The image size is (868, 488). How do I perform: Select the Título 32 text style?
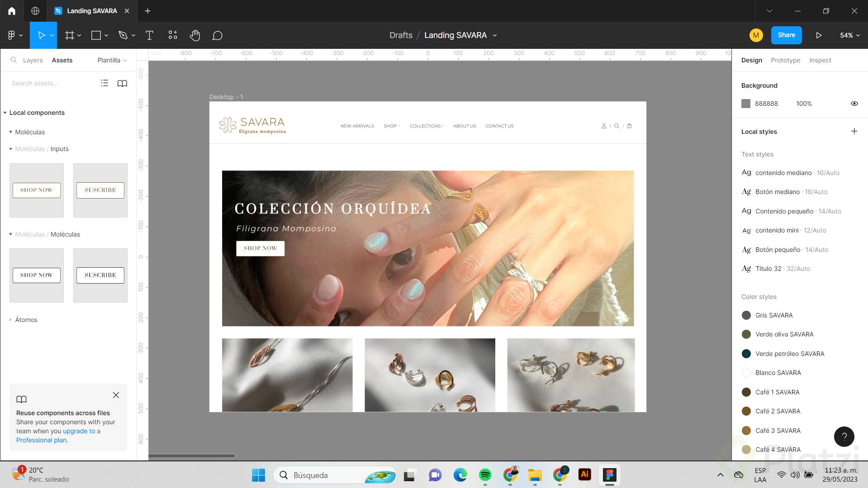click(x=776, y=269)
